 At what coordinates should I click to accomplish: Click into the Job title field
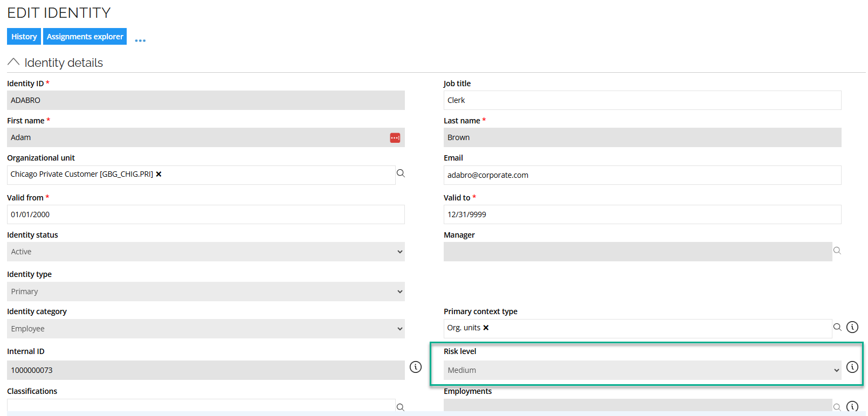(642, 100)
